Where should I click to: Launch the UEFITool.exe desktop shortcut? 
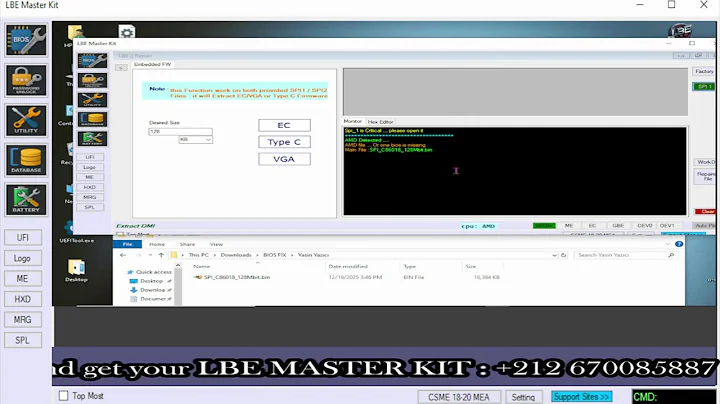click(76, 232)
